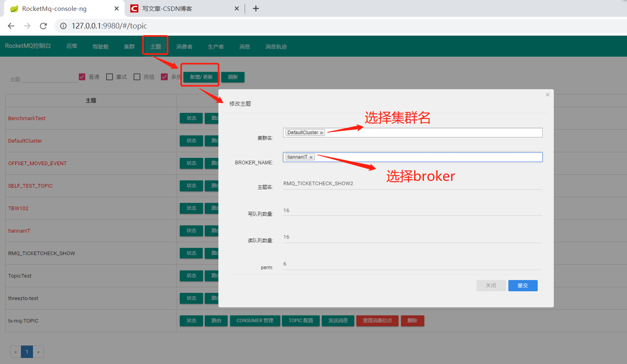Remove the DefaultCluster tag with its x icon
Screen dimensions: 627x364
[321, 132]
